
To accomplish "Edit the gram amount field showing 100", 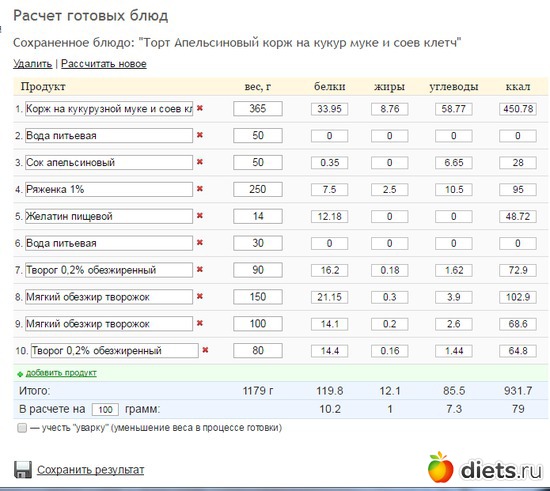I will (x=105, y=409).
